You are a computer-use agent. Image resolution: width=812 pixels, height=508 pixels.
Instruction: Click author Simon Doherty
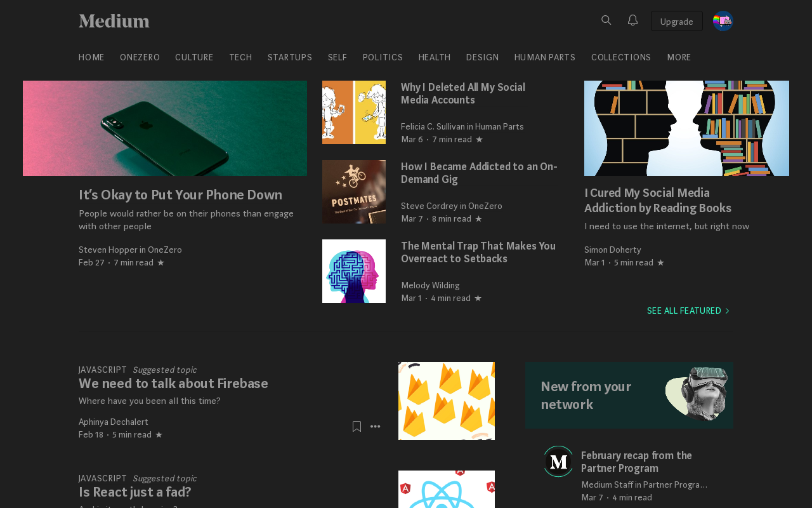(x=613, y=250)
